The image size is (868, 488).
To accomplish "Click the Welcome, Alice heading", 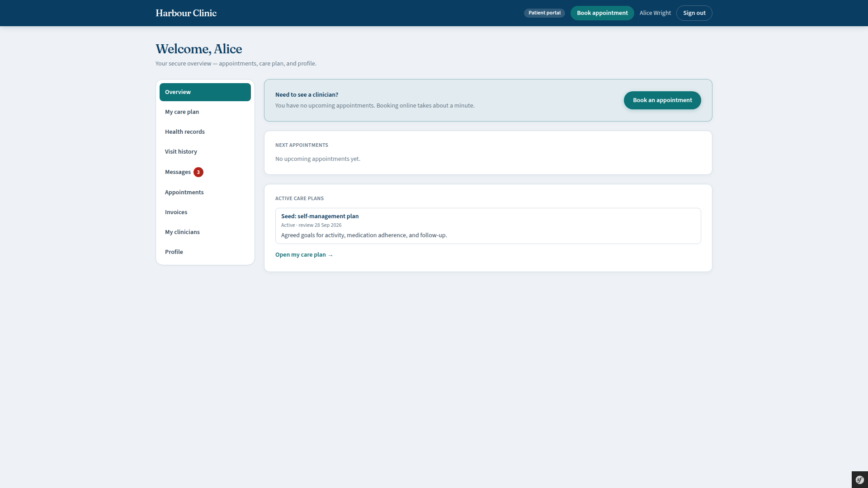I will point(198,49).
